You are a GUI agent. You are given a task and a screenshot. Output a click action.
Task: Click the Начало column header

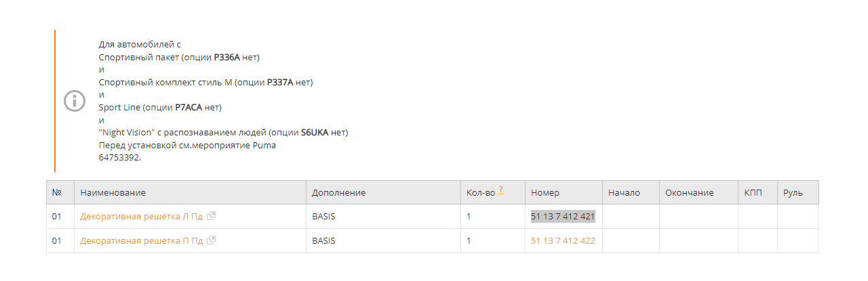[x=624, y=193]
